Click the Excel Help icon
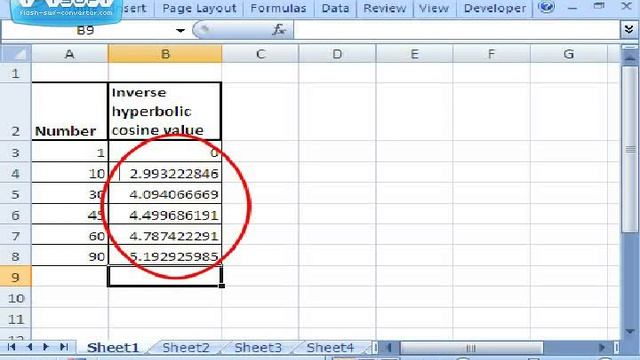The height and width of the screenshot is (360, 640). (x=546, y=7)
